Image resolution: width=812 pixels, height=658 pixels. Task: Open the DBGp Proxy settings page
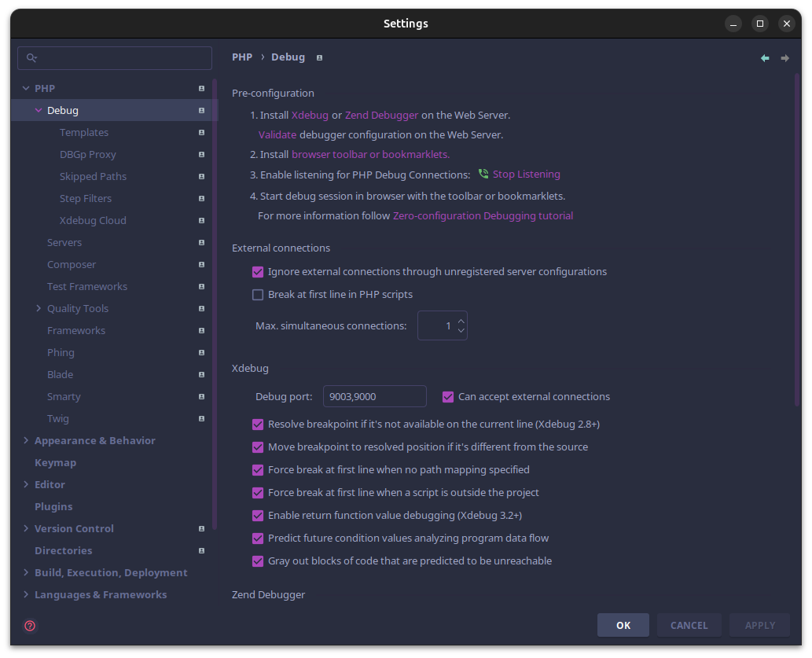(x=87, y=154)
